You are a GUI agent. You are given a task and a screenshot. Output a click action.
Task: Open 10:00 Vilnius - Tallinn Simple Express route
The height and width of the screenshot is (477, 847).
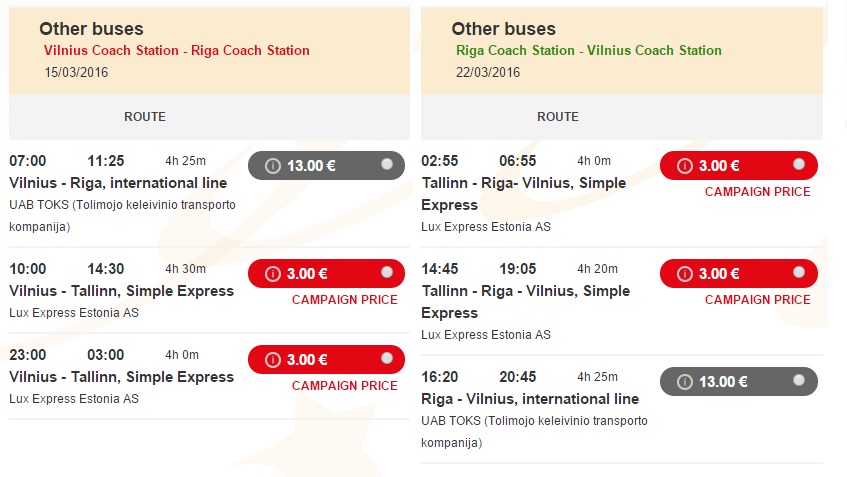pyautogui.click(x=122, y=291)
